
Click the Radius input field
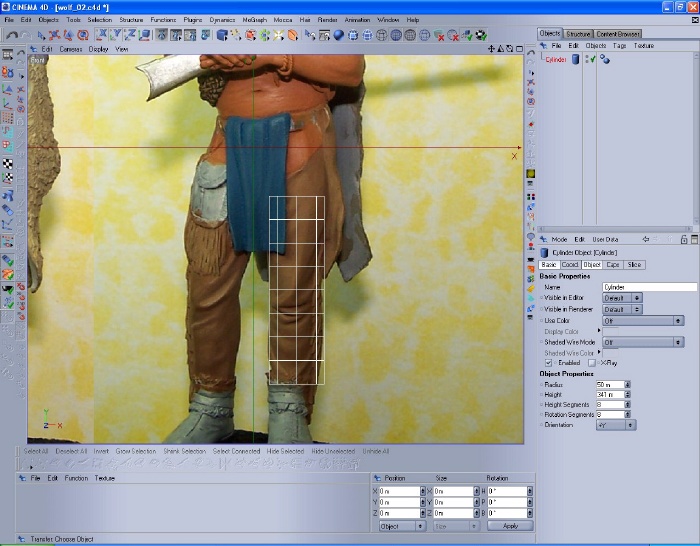point(609,384)
